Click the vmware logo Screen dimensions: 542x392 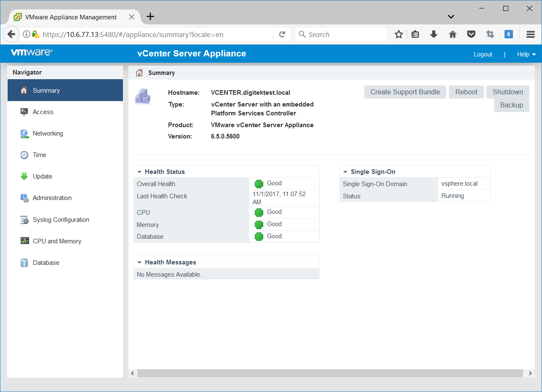(32, 53)
